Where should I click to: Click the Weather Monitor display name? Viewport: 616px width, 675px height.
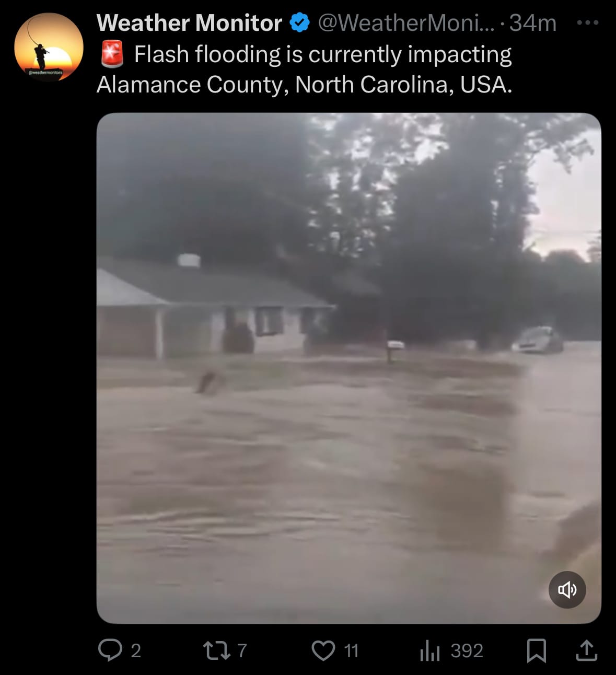(x=189, y=23)
